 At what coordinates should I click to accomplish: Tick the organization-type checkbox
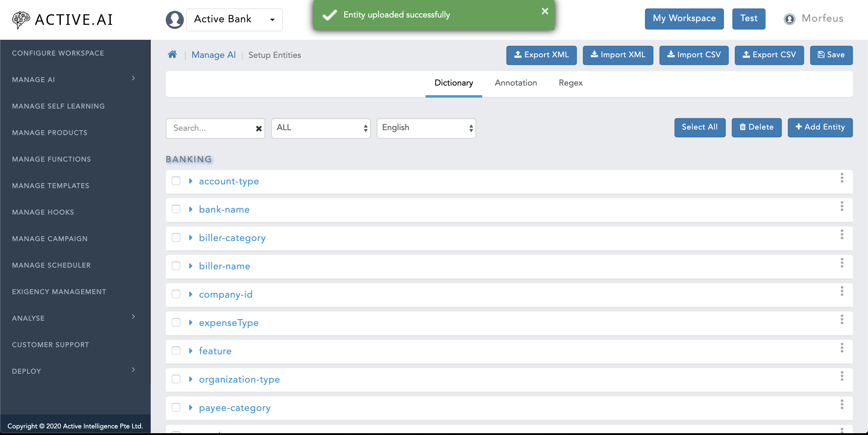[176, 379]
